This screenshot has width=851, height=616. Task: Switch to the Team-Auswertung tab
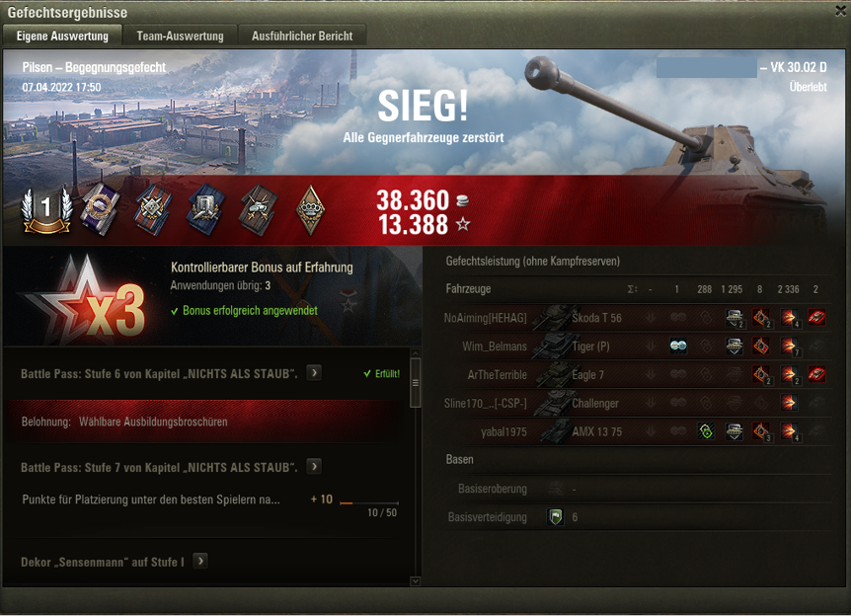[x=181, y=36]
